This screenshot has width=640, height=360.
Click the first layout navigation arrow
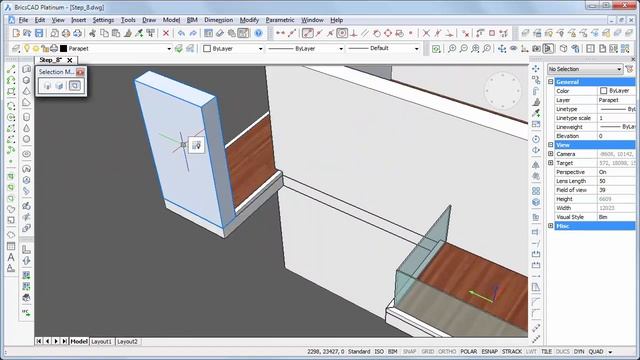pos(39,341)
